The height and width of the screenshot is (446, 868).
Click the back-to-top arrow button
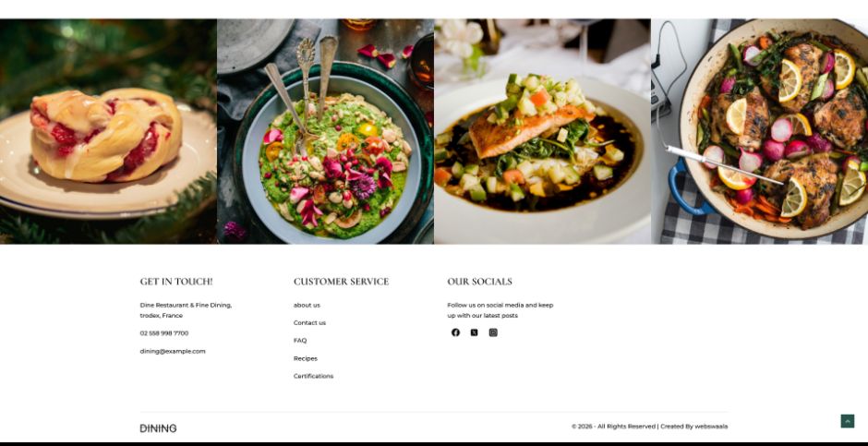[x=848, y=421]
